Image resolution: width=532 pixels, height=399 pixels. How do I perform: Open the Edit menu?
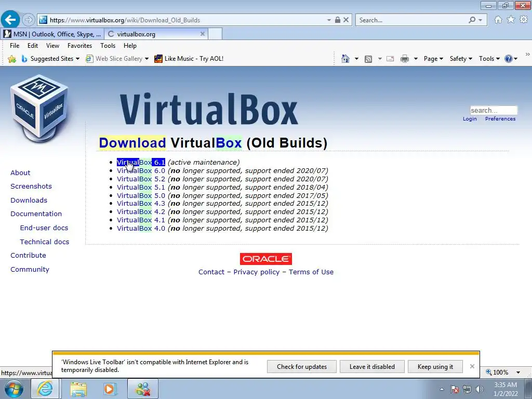[33, 46]
